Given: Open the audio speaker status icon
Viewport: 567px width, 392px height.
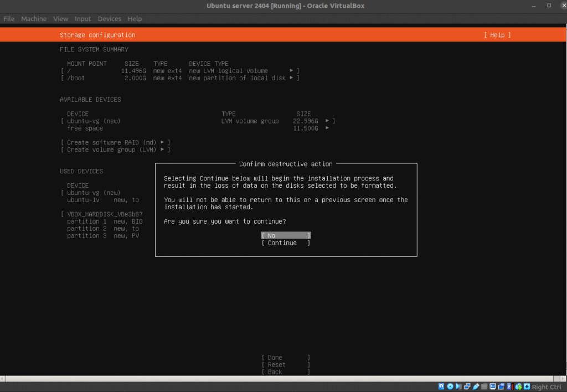Looking at the screenshot, I should pyautogui.click(x=459, y=386).
